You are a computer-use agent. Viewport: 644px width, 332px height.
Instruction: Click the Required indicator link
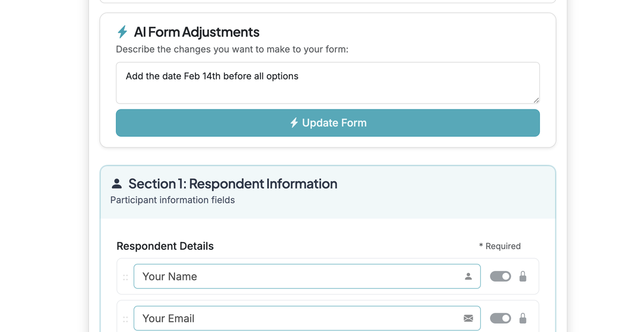[500, 246]
